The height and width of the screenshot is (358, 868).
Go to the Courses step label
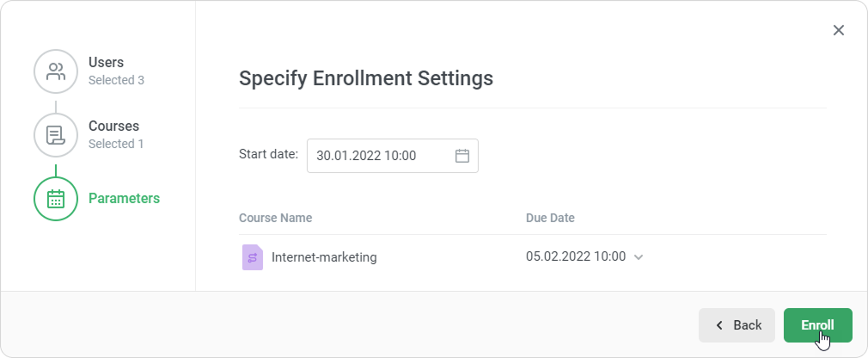coord(113,126)
